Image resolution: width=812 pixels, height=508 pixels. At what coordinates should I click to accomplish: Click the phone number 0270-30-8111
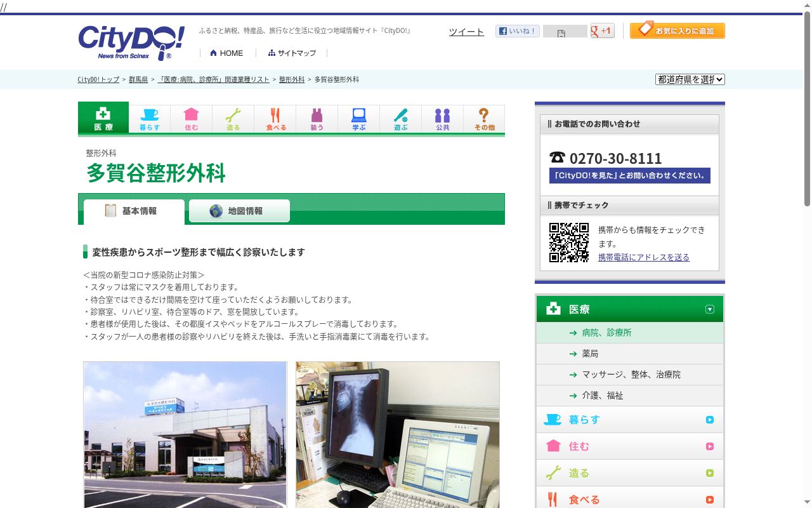pyautogui.click(x=615, y=158)
